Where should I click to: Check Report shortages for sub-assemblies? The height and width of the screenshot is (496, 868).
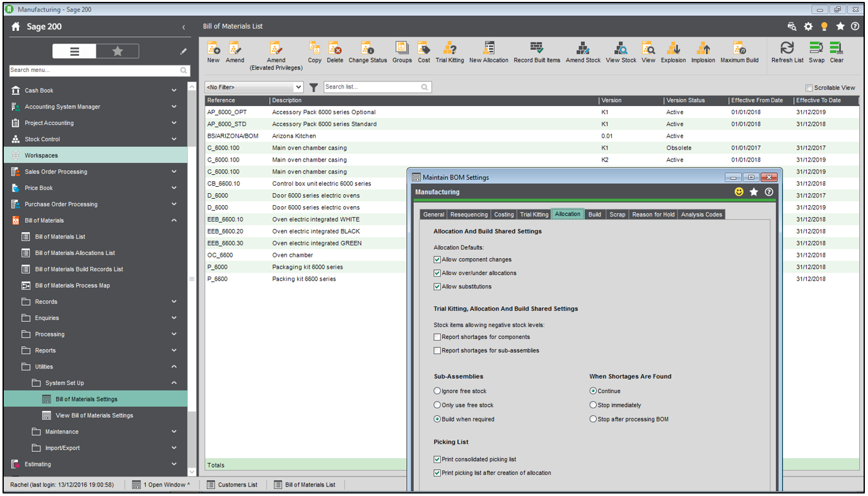pyautogui.click(x=437, y=350)
